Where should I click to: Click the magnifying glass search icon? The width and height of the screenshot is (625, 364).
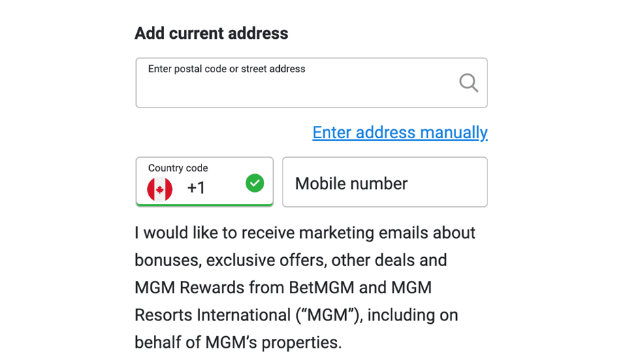468,83
